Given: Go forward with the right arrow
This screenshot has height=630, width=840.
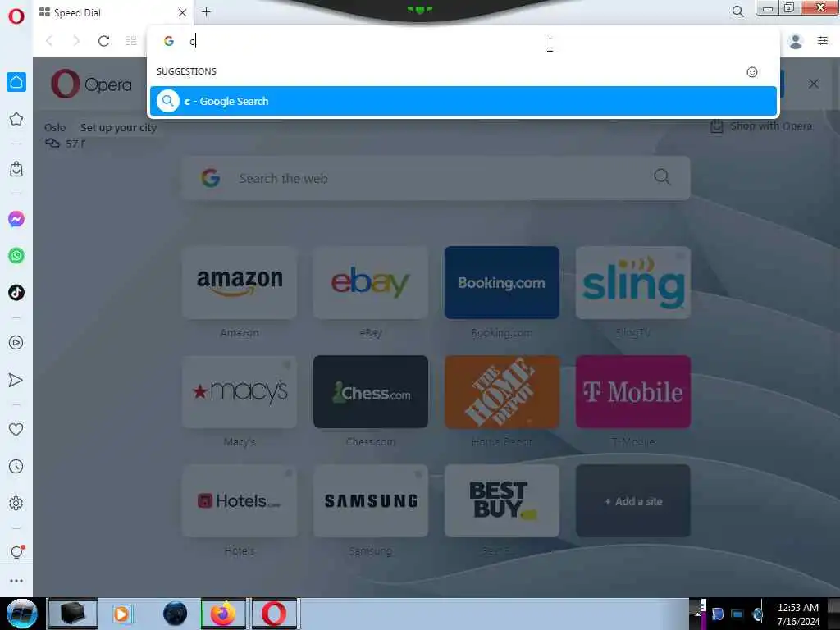Looking at the screenshot, I should pyautogui.click(x=76, y=41).
